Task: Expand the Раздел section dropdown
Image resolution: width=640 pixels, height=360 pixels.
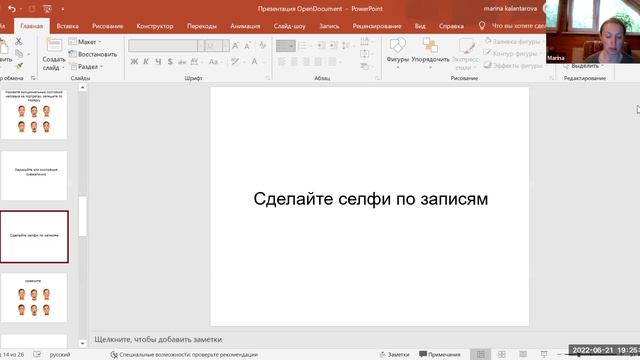Action: pos(86,66)
